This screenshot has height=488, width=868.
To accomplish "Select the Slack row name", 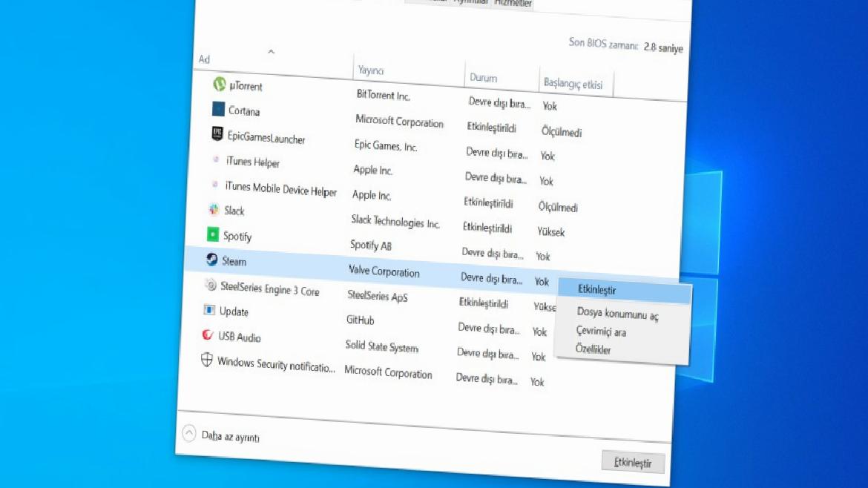I will pyautogui.click(x=234, y=211).
